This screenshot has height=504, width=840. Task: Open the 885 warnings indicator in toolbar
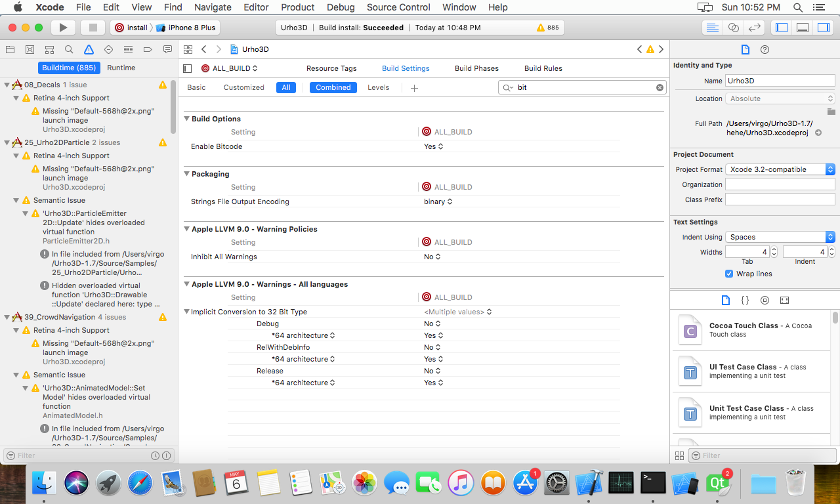(x=548, y=28)
